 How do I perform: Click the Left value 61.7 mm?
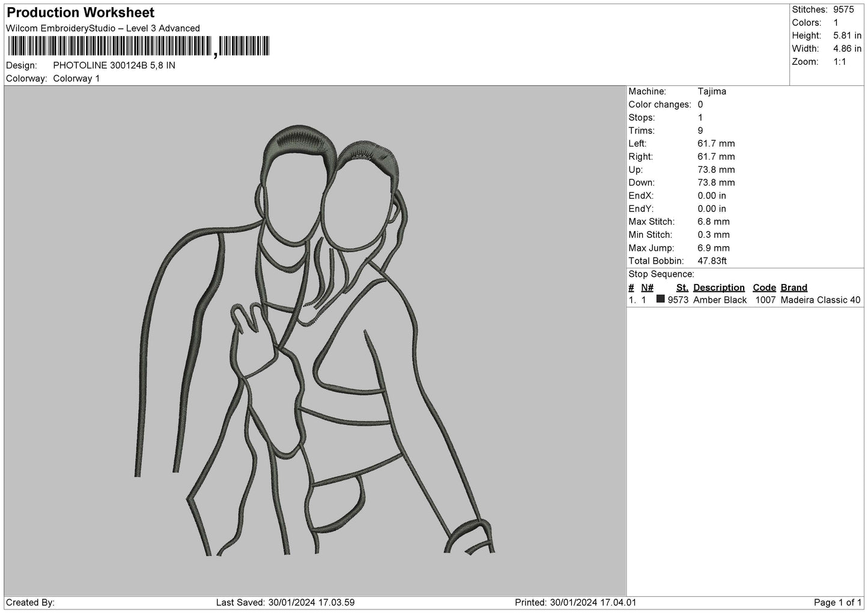716,143
